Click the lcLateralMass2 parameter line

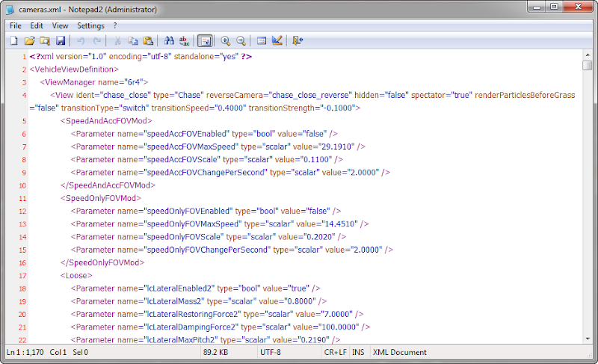point(198,301)
